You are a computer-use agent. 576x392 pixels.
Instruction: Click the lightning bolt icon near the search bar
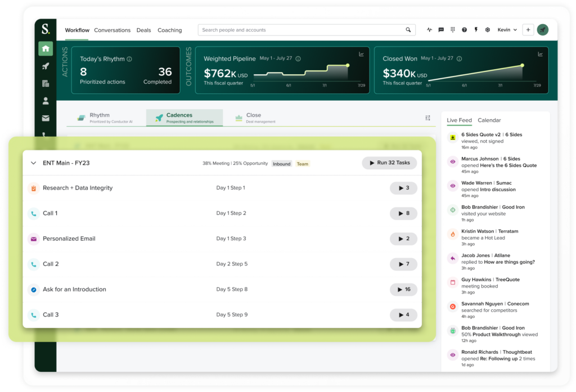click(476, 30)
